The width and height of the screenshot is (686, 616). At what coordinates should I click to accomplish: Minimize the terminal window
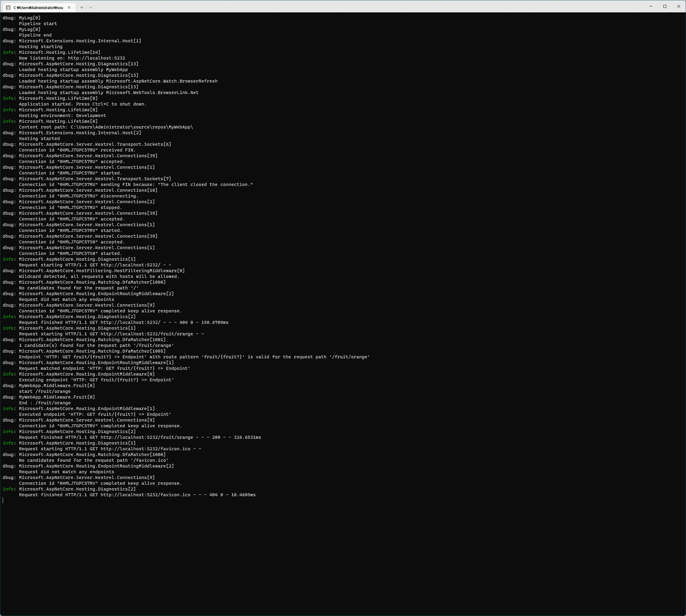[x=650, y=6]
